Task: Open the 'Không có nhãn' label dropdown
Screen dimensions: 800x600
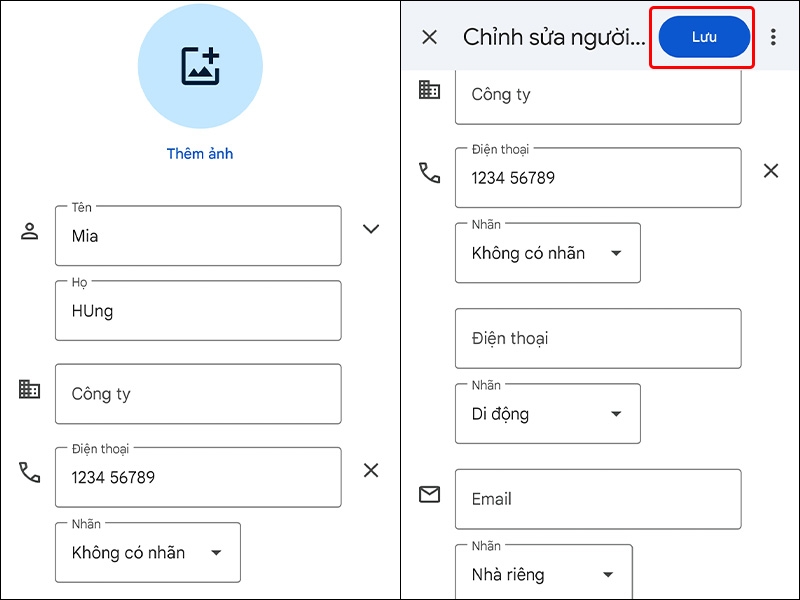Action: 547,253
